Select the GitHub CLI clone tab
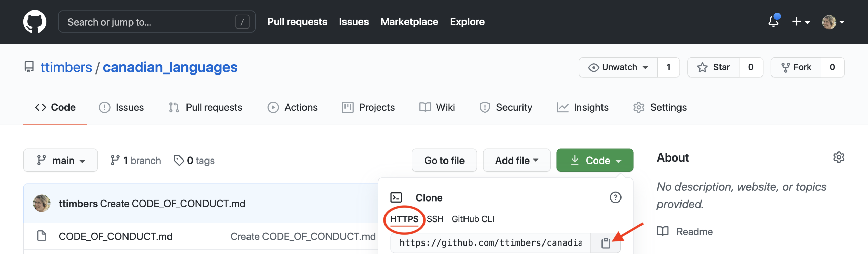This screenshot has height=254, width=868. pos(473,219)
